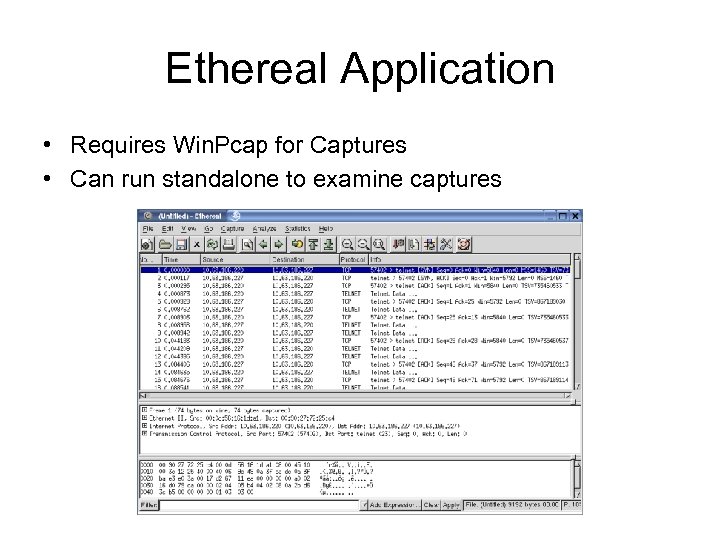
Task: Maximize the Ethereal window
Action: [x=562, y=216]
